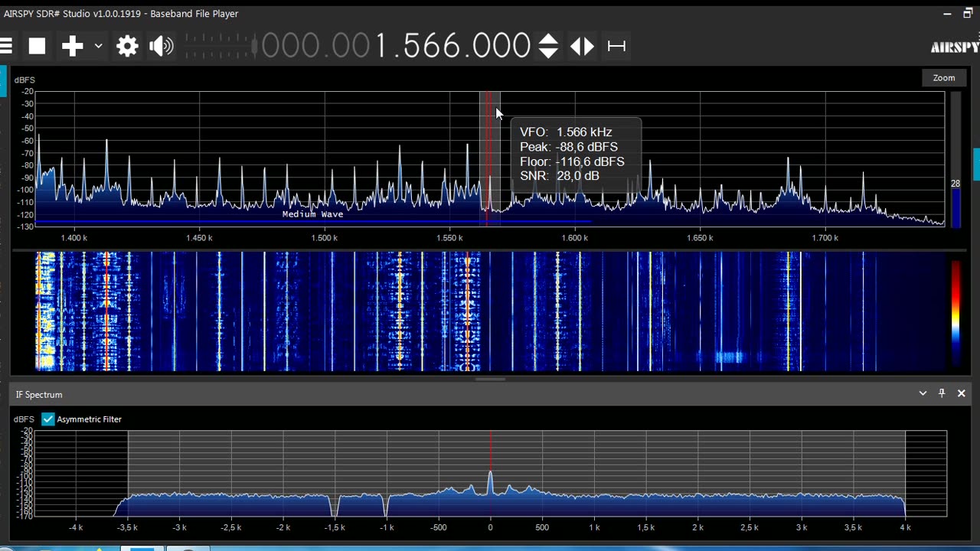This screenshot has height=551, width=980.
Task: Click the red VFO line in main spectrum
Action: point(487,158)
